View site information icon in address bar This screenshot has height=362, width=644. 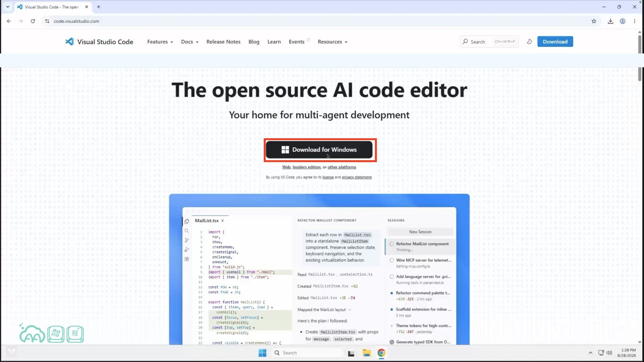47,21
